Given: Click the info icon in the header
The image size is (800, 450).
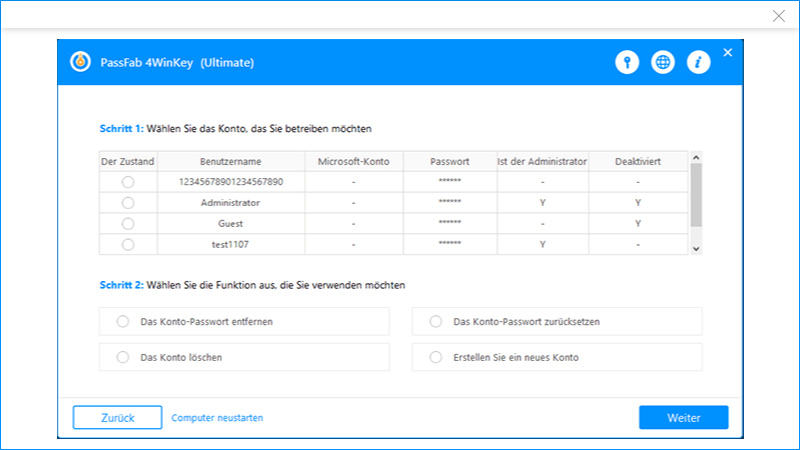Looking at the screenshot, I should [x=698, y=62].
